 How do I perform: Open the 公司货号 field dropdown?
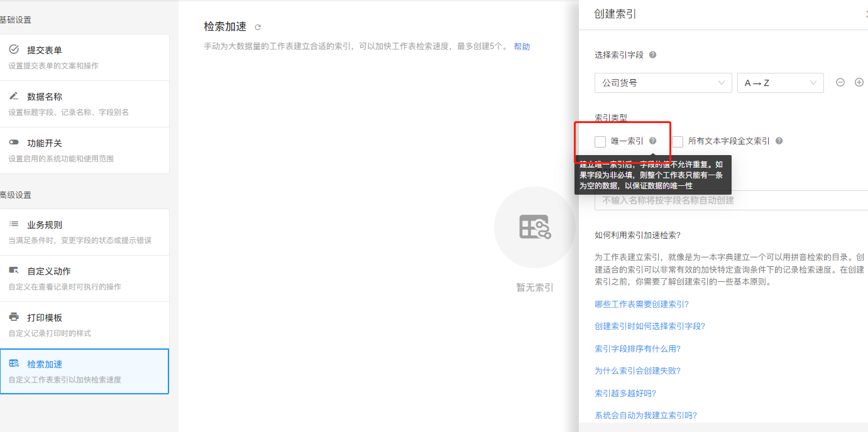coord(662,83)
